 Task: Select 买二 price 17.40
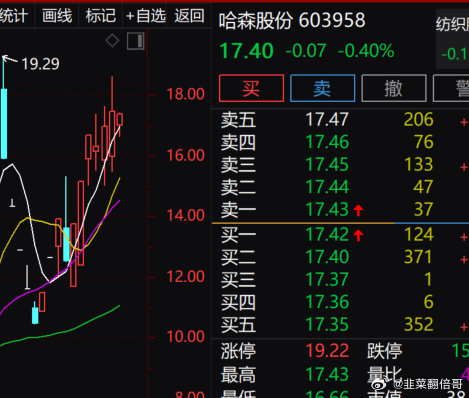pyautogui.click(x=327, y=257)
